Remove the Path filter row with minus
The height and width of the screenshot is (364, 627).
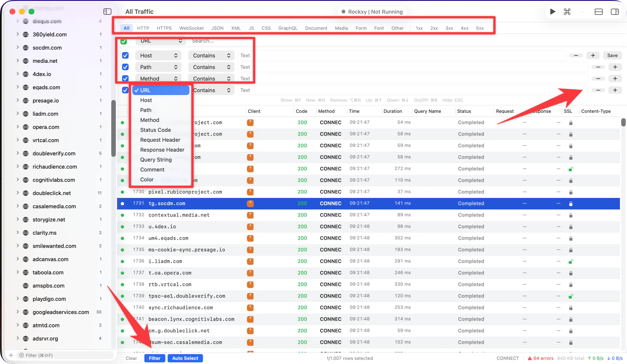pos(598,67)
